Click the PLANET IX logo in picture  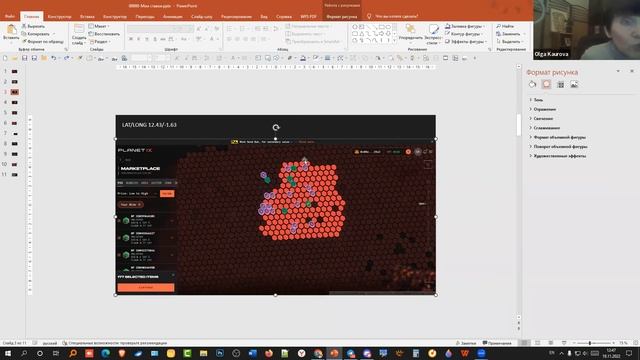[135, 150]
